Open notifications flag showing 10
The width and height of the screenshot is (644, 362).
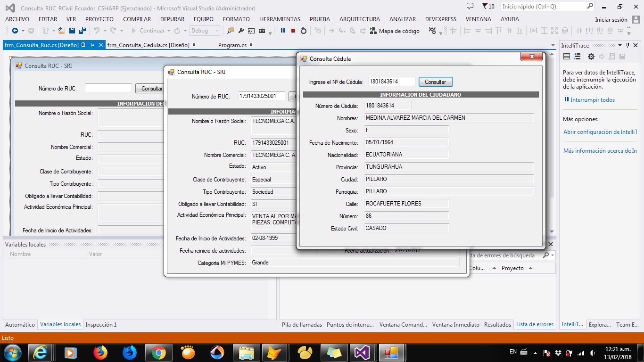[x=488, y=6]
